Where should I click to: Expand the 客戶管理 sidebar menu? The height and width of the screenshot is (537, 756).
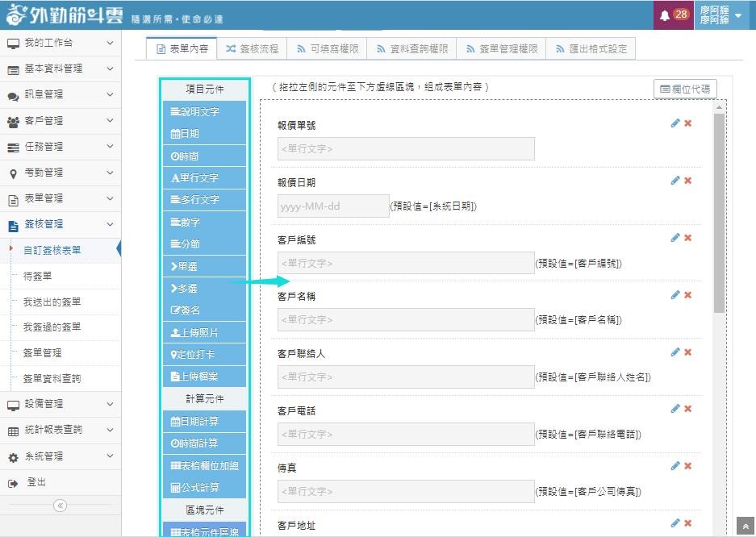coord(61,121)
